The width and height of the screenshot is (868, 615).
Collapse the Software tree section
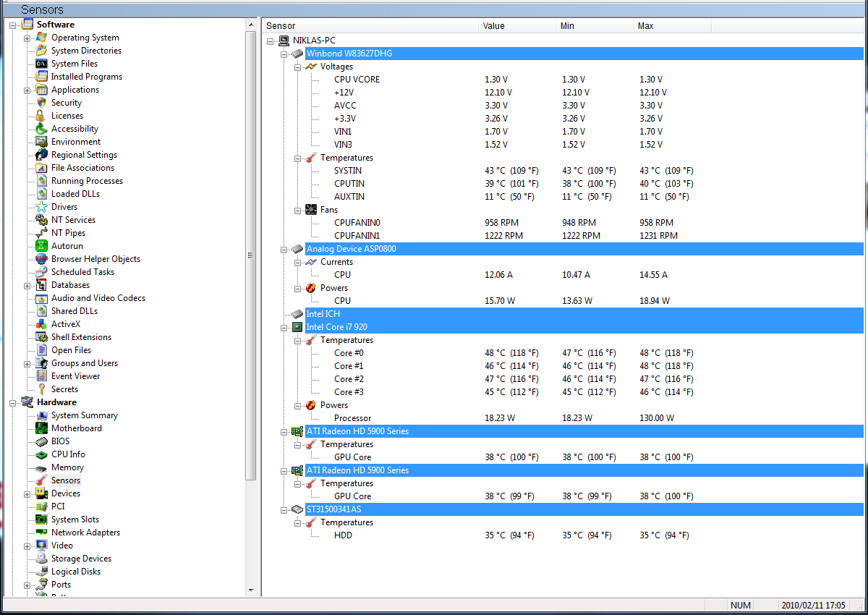13,25
